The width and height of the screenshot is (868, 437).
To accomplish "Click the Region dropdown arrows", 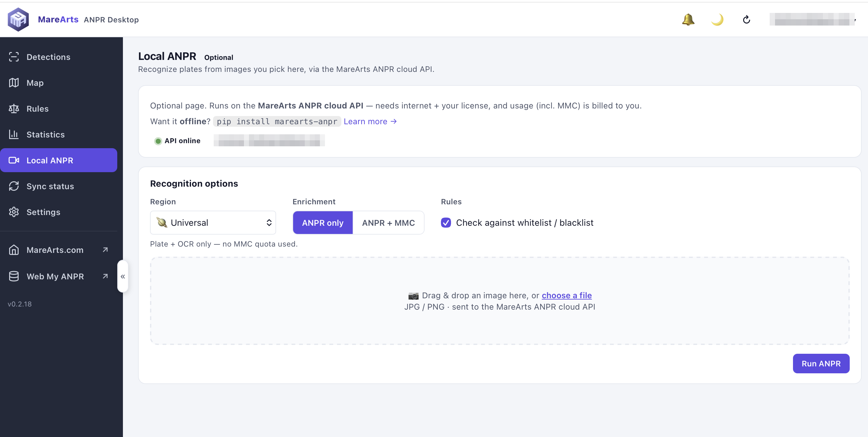I will [x=269, y=223].
